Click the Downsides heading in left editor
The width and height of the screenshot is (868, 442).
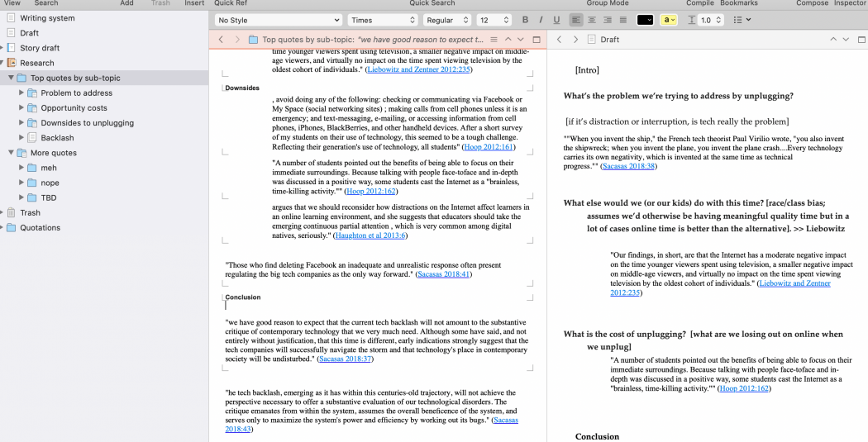(x=242, y=88)
